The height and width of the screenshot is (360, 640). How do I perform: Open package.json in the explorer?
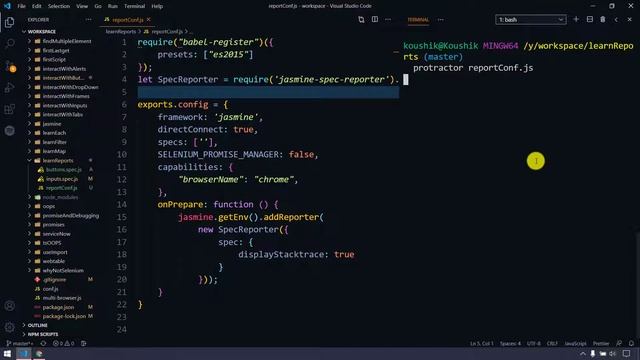pos(58,307)
